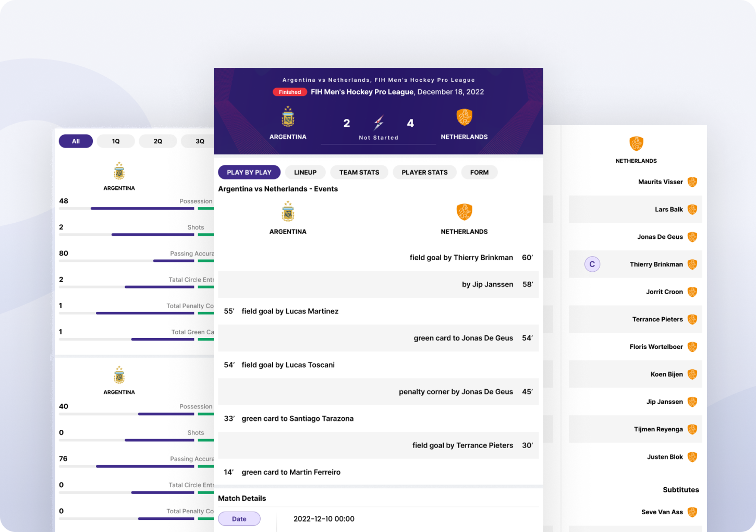This screenshot has width=756, height=532.
Task: Click Not Started status text
Action: [379, 138]
